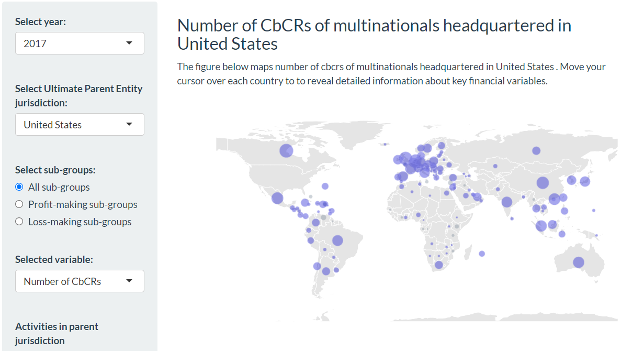Click the bubble over Brazil
Viewport: 644px width, 351px height.
[338, 239]
